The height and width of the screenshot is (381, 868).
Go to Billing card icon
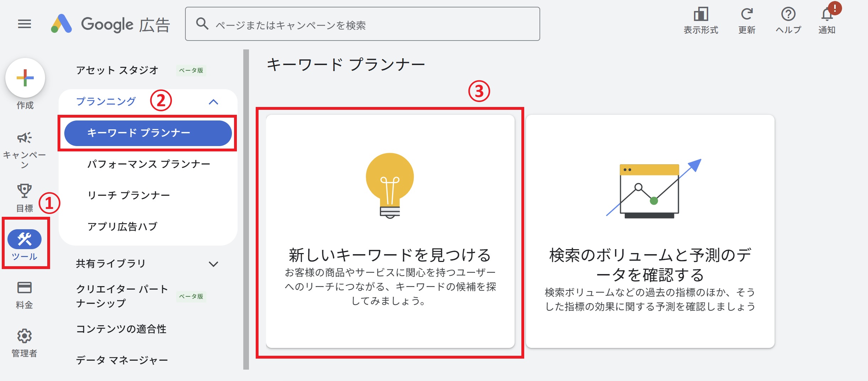point(24,288)
